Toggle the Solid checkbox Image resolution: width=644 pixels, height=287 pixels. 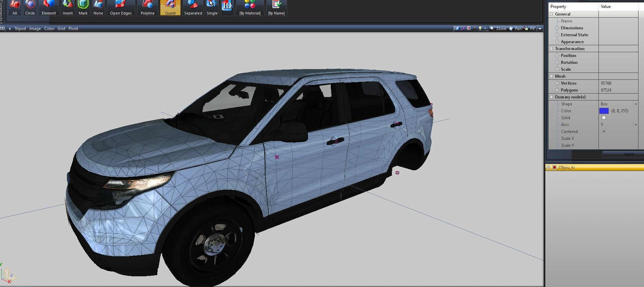604,118
